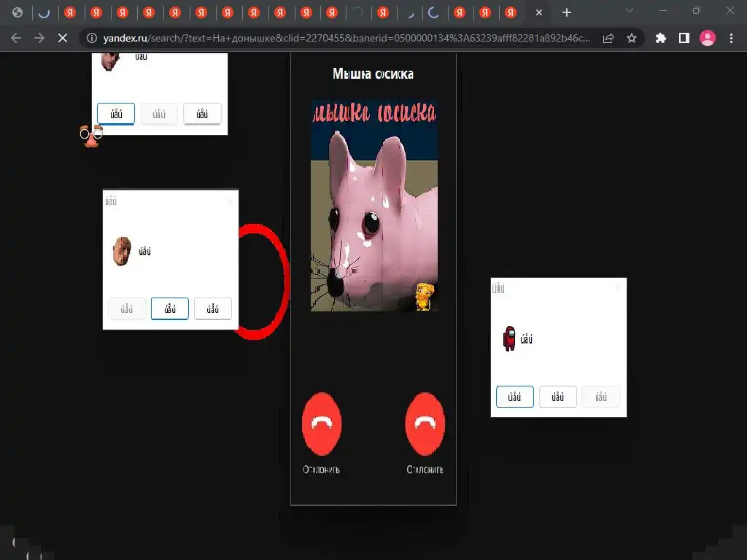The width and height of the screenshot is (747, 560).
Task: Open a new tab with plus button
Action: (566, 13)
